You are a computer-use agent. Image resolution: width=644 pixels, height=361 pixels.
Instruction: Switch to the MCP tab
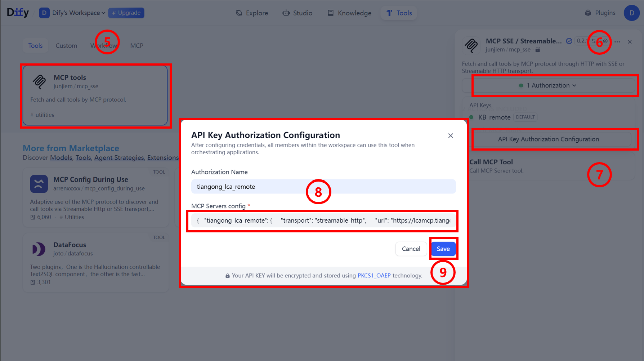[x=137, y=46]
